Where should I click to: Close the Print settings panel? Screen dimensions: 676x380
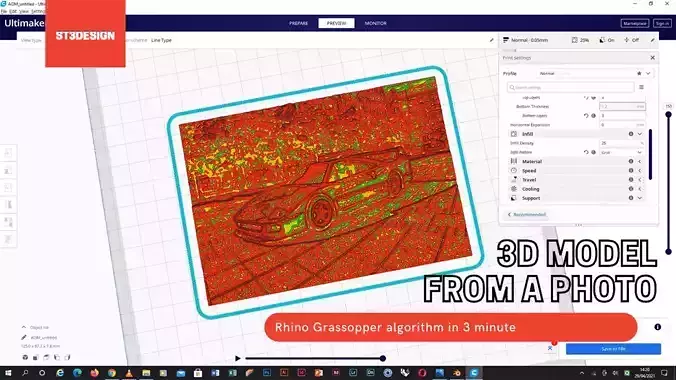point(652,57)
